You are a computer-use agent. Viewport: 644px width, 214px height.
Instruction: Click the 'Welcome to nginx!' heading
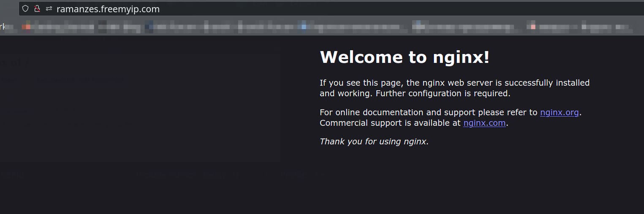pyautogui.click(x=405, y=57)
